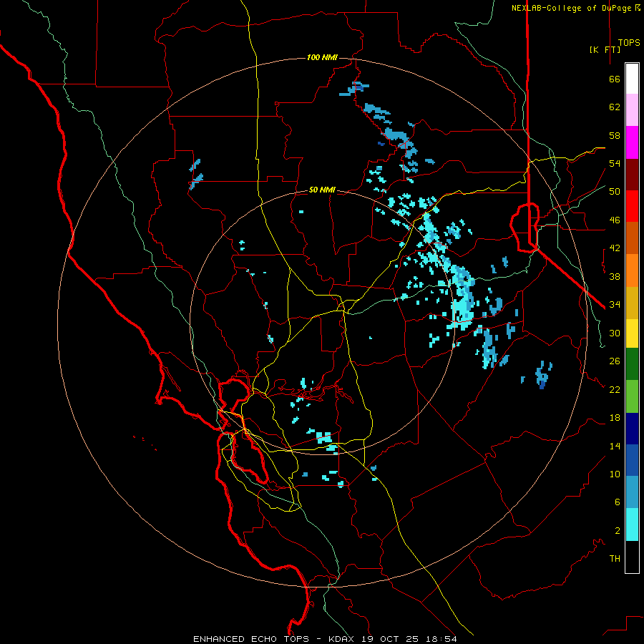
Task: Select the light green legend swatch
Action: [632, 396]
